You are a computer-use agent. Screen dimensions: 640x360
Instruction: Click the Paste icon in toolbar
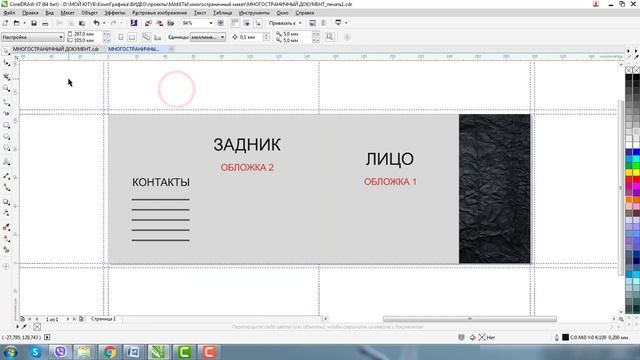[82, 23]
